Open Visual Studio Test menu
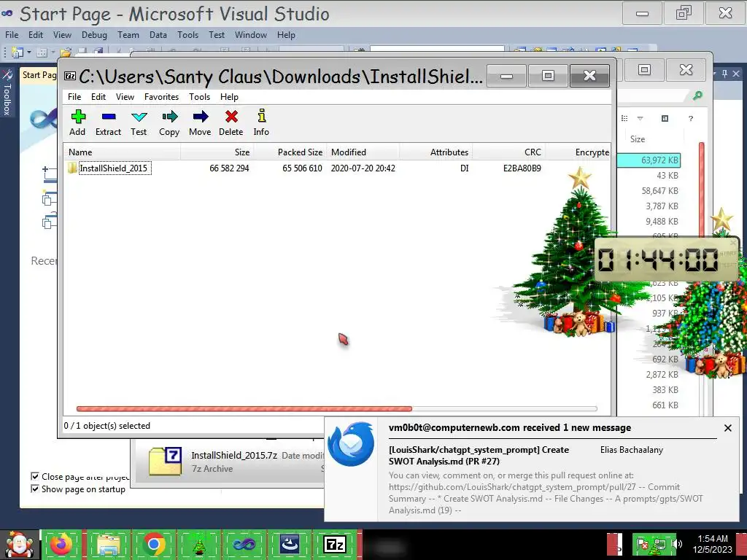The width and height of the screenshot is (747, 560). point(216,35)
